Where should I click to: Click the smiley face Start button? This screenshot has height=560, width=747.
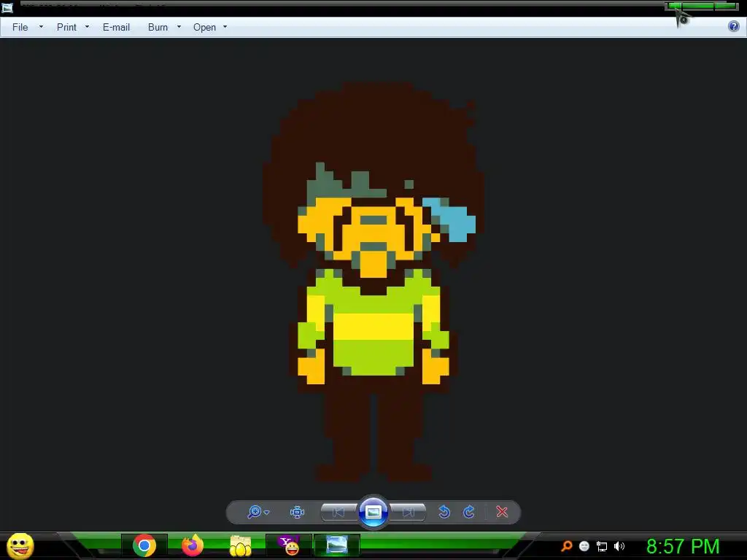tap(20, 545)
